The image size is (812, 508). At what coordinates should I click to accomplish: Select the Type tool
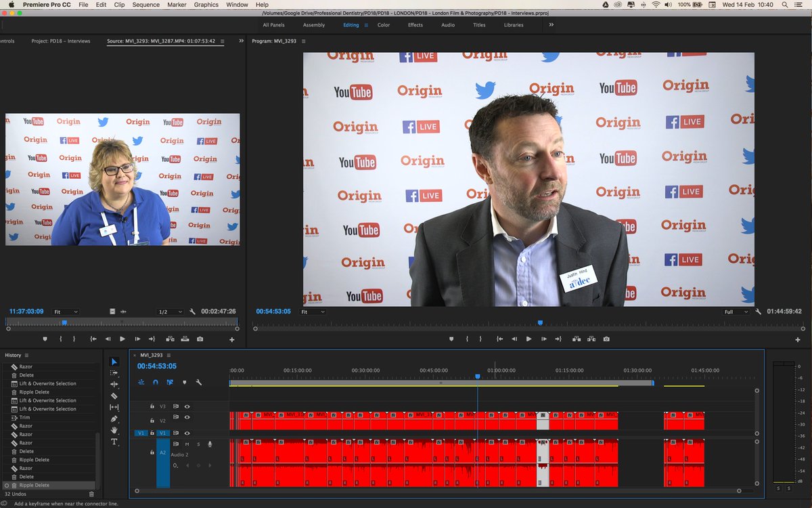coord(114,442)
